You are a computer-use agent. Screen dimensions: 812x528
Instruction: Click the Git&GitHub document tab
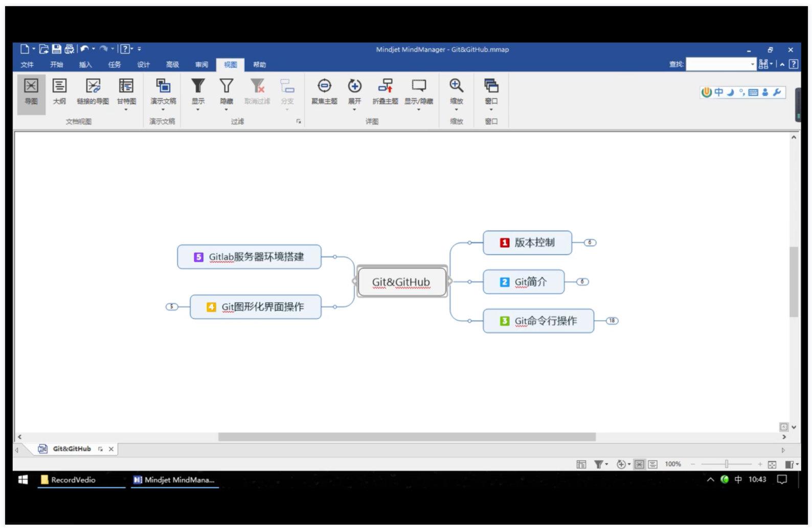click(x=72, y=449)
